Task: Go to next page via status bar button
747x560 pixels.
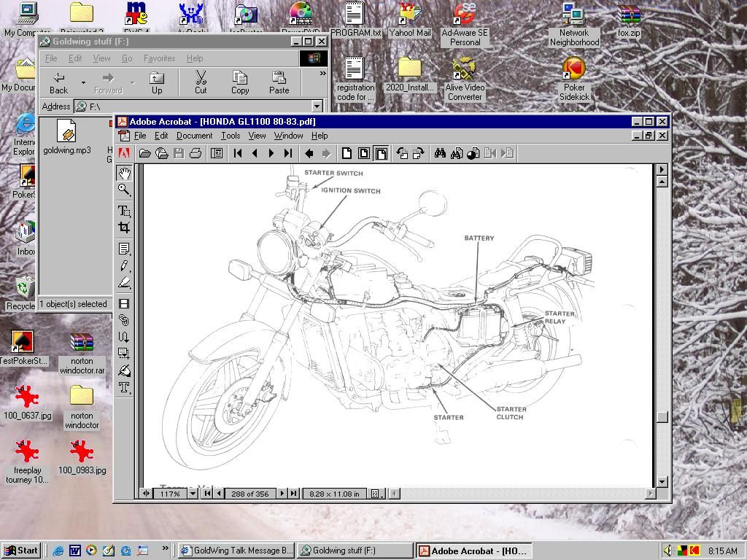Action: 282,494
